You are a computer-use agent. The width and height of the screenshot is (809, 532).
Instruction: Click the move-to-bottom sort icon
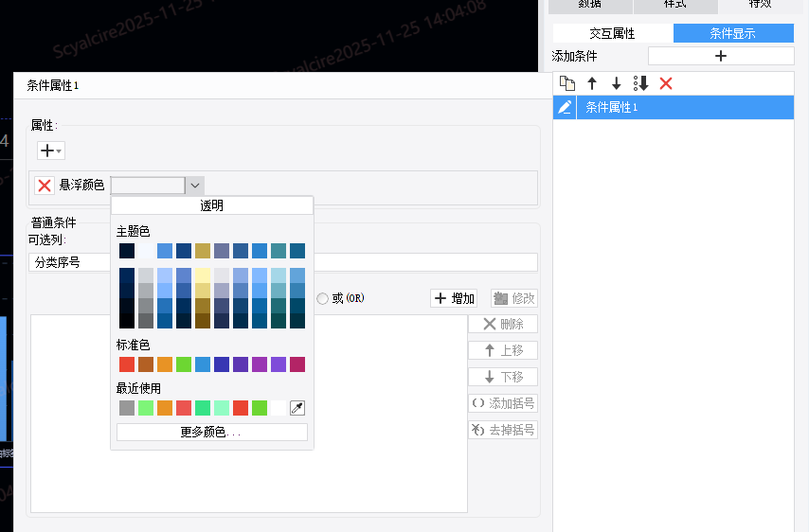pyautogui.click(x=640, y=83)
